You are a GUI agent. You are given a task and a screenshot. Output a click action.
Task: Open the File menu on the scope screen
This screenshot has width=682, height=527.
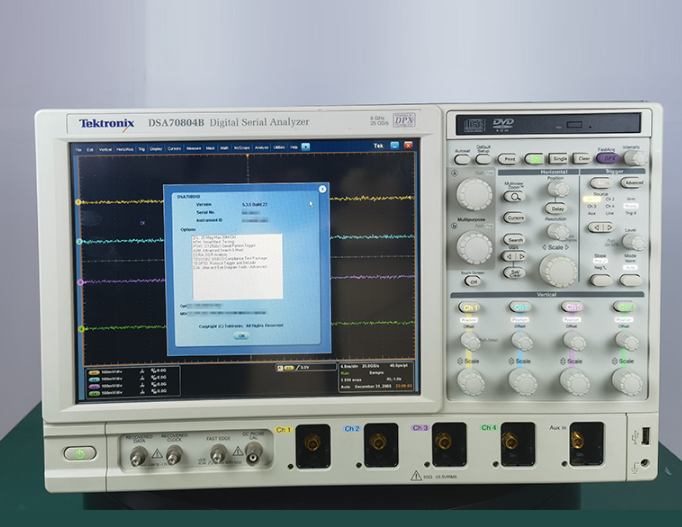click(79, 150)
